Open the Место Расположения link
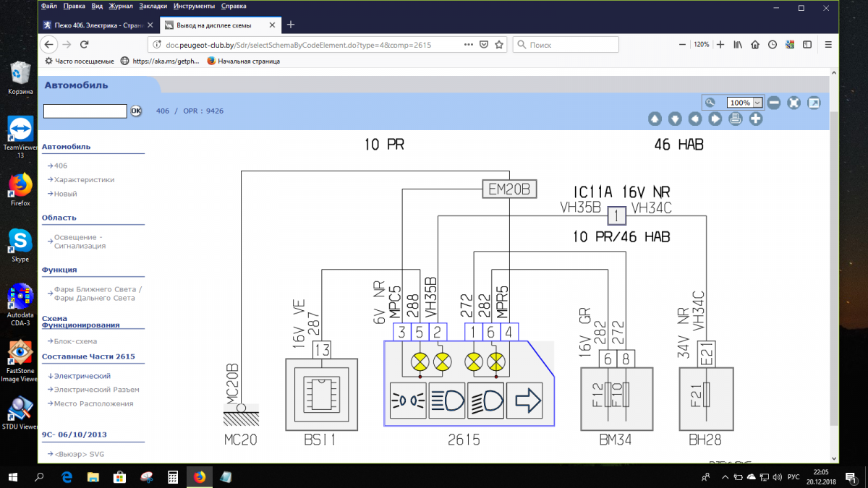The image size is (868, 488). click(93, 403)
